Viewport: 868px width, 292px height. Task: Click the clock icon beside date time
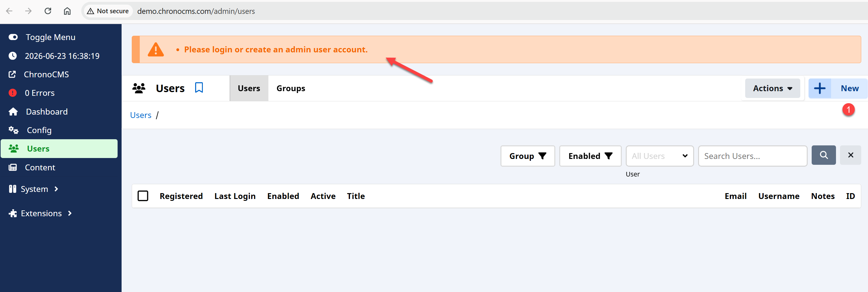tap(13, 56)
